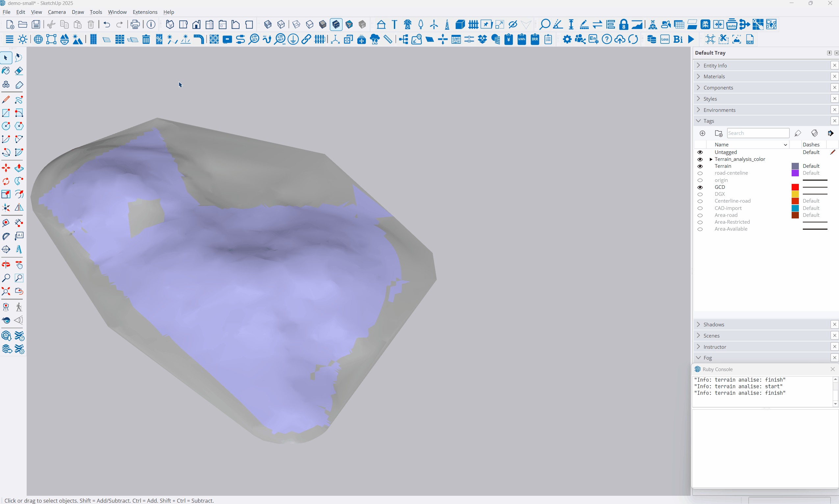Activate the Push/Pull tool
This screenshot has height=504, width=839.
click(x=19, y=168)
